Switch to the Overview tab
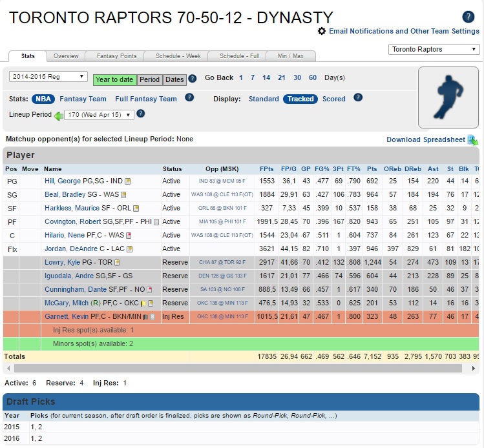 coord(66,56)
